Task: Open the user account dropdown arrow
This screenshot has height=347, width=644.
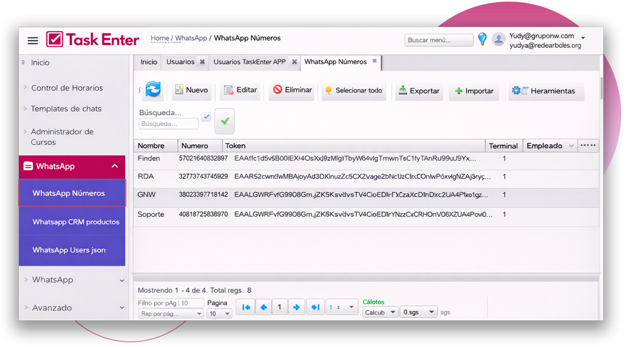Action: click(x=583, y=38)
